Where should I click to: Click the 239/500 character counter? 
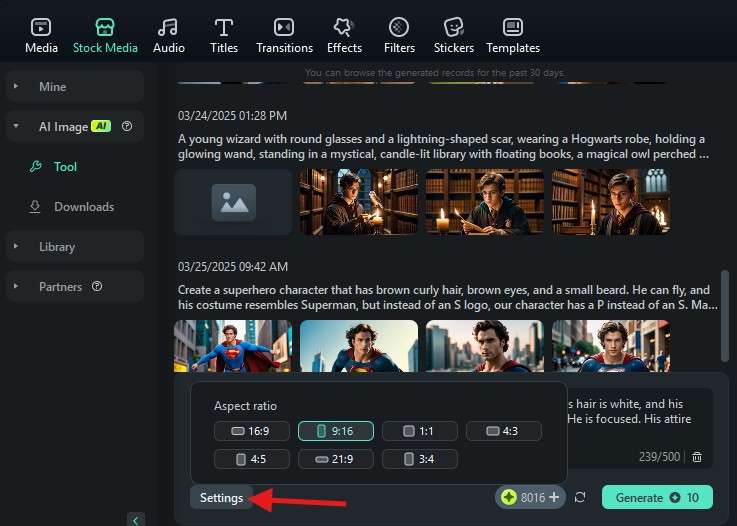coord(659,456)
